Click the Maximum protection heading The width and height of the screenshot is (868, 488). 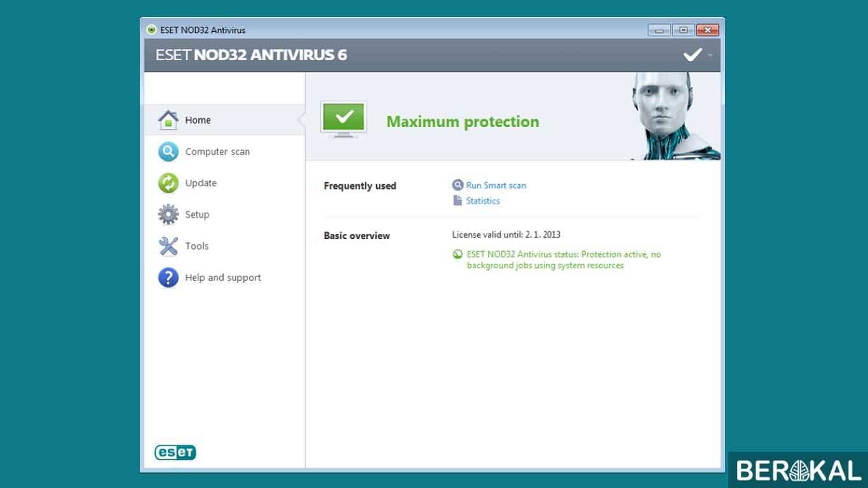click(x=463, y=121)
